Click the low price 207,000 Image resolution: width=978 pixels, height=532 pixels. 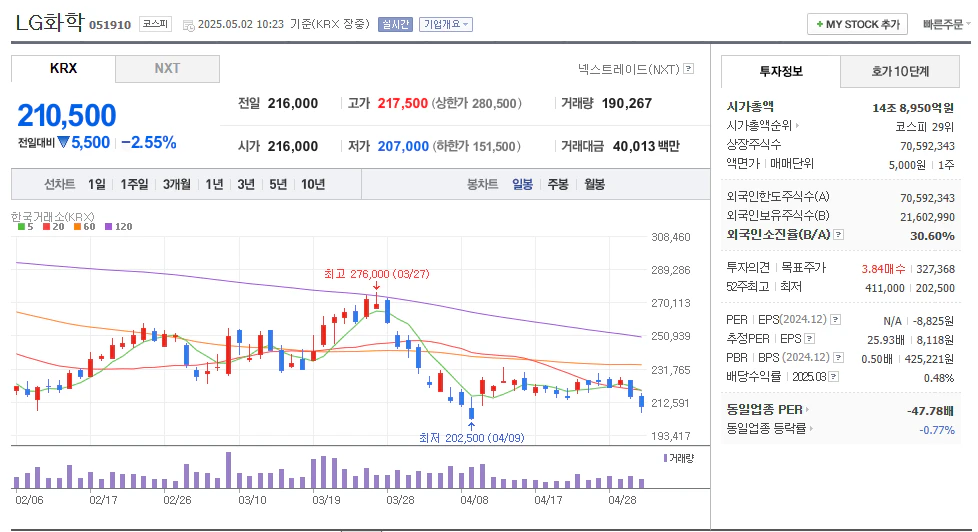(403, 146)
